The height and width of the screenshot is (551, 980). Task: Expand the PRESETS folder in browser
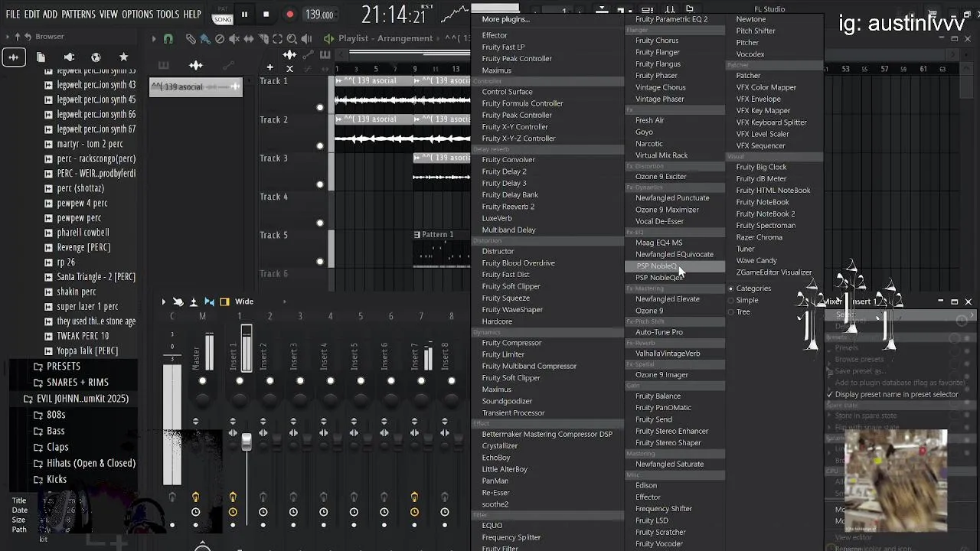click(57, 366)
